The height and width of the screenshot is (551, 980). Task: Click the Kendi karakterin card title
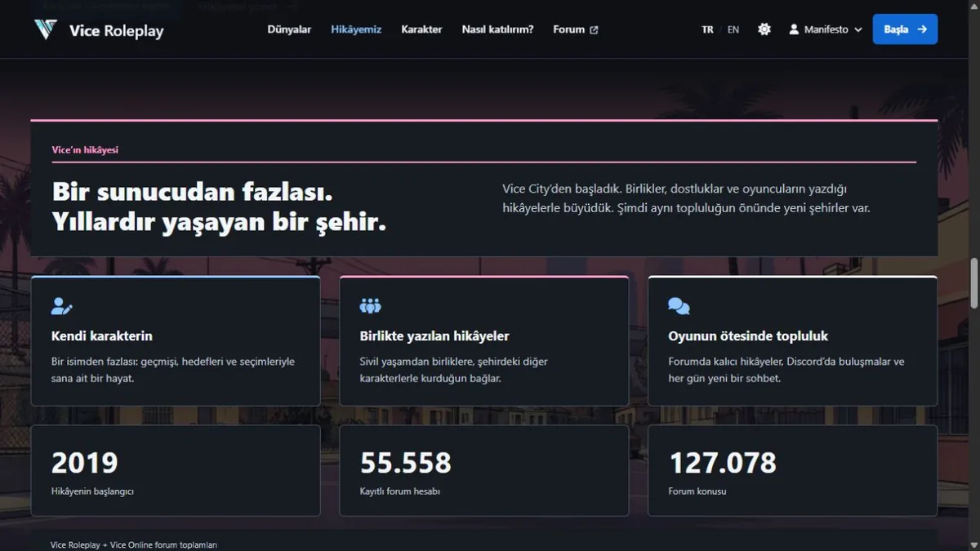(102, 336)
